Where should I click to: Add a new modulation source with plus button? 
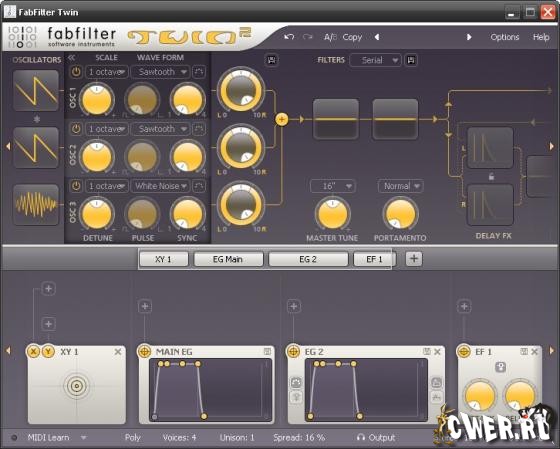pos(414,259)
